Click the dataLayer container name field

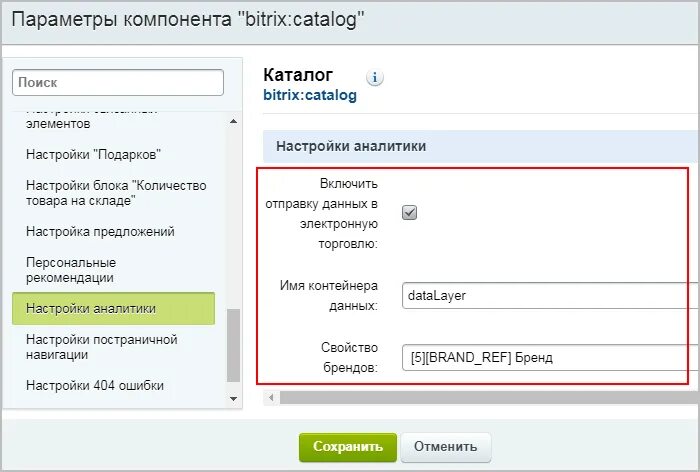(x=550, y=296)
